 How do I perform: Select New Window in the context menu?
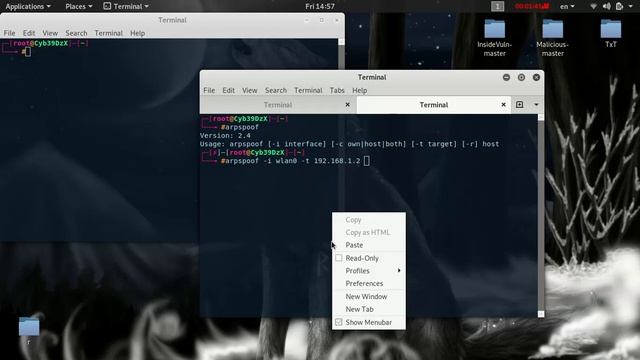pyautogui.click(x=369, y=296)
